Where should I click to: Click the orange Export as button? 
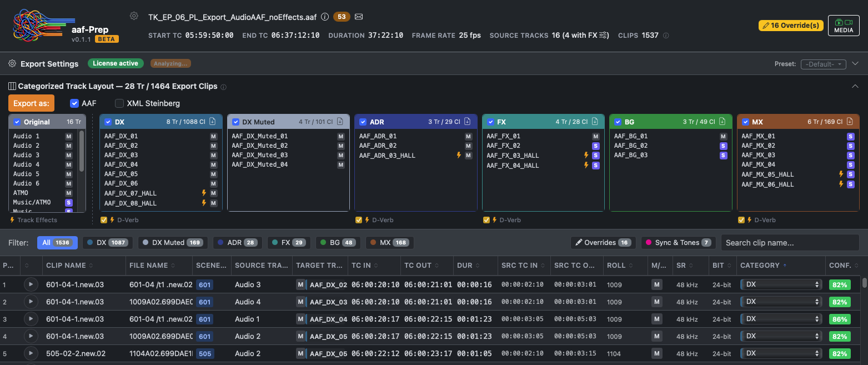coord(31,103)
